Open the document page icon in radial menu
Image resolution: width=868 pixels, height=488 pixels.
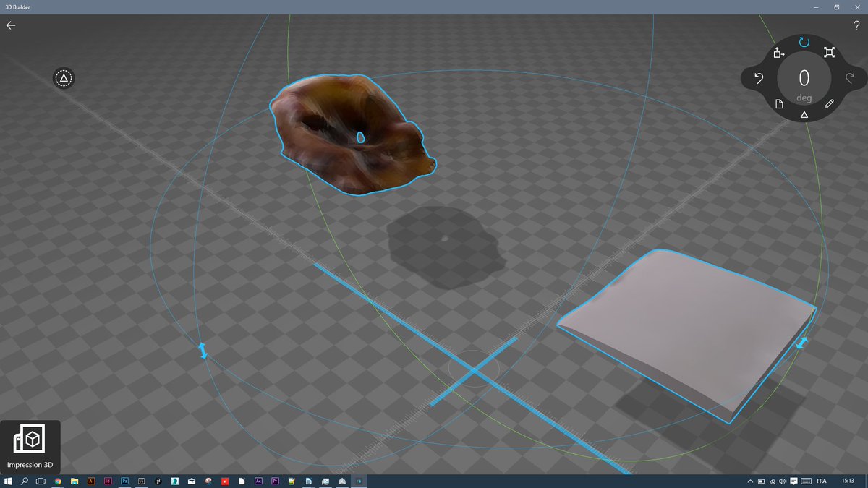coord(779,104)
